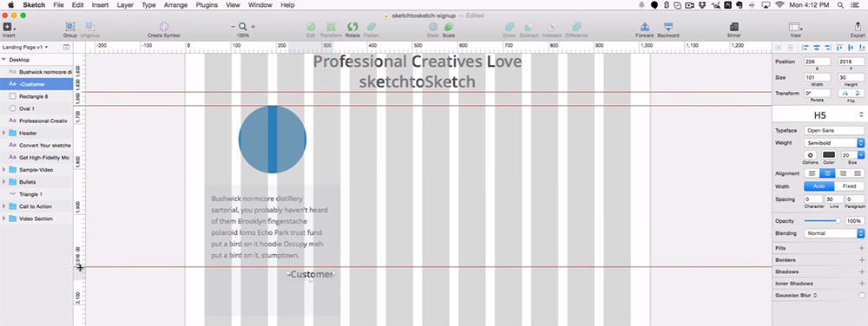Click the Scale toolbar icon
868x326 pixels.
click(x=449, y=27)
